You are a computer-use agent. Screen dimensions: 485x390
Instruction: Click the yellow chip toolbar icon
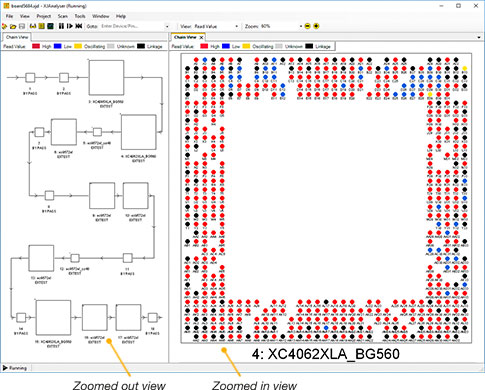42,26
